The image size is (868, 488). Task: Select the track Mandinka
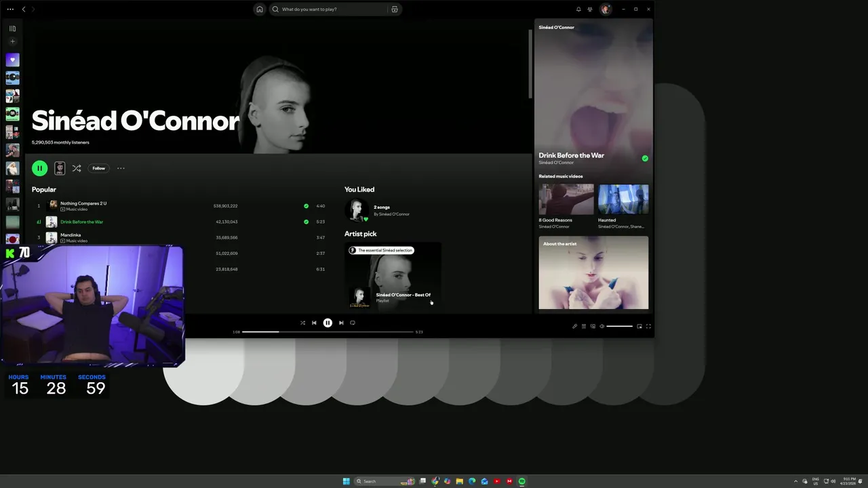71,235
